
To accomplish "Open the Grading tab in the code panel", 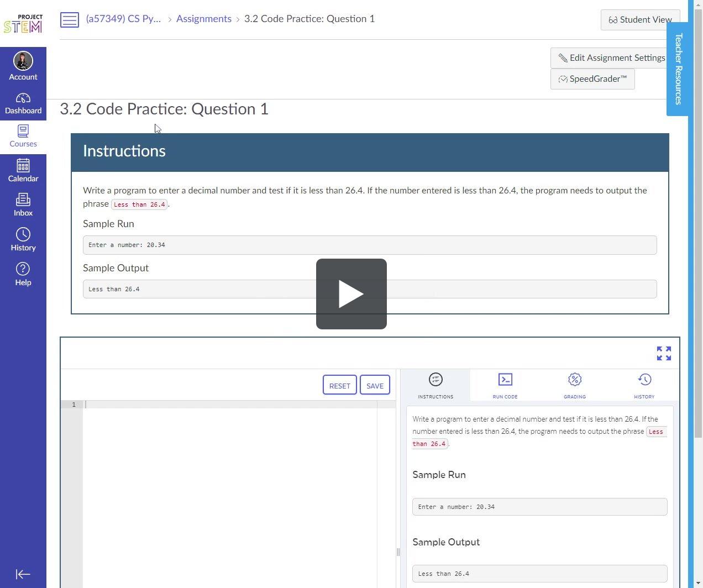I will [574, 385].
